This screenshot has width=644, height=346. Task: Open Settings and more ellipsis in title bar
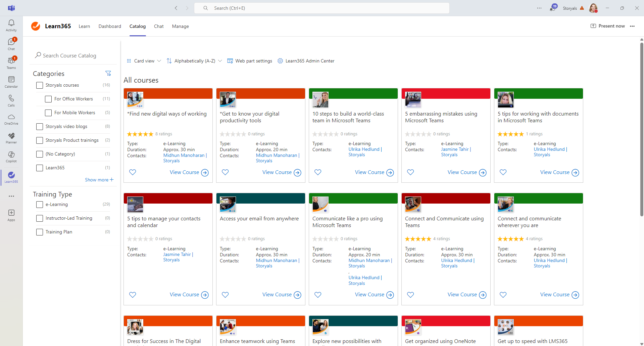[x=539, y=8]
